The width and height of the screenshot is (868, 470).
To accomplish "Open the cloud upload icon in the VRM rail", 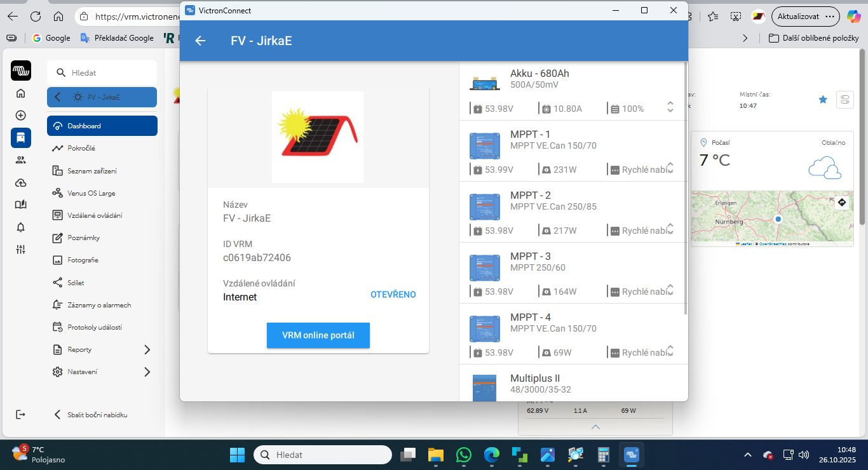I will [x=21, y=183].
